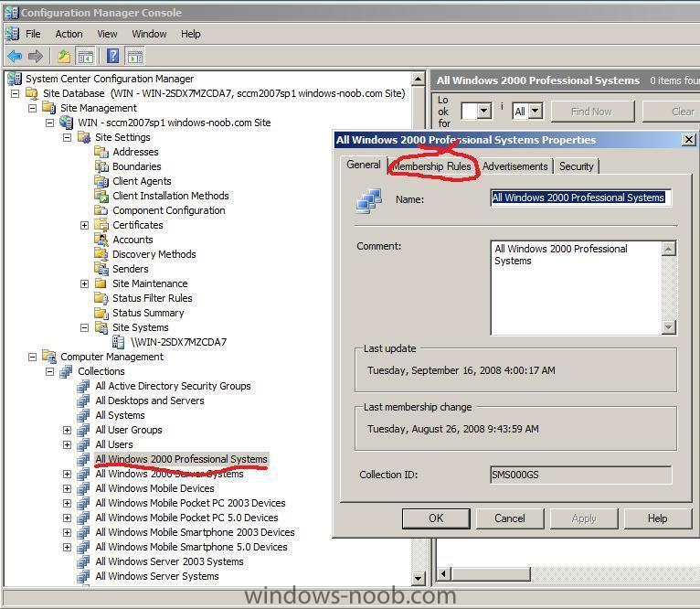Image resolution: width=700 pixels, height=609 pixels.
Task: Click inside the Comment text box
Action: tap(576, 288)
